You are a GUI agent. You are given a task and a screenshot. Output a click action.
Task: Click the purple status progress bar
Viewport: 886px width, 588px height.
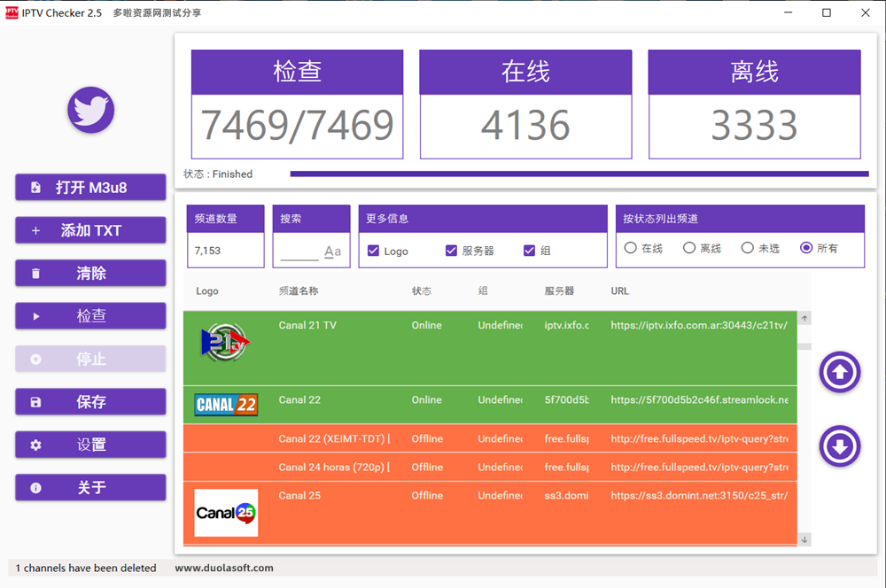pyautogui.click(x=579, y=174)
